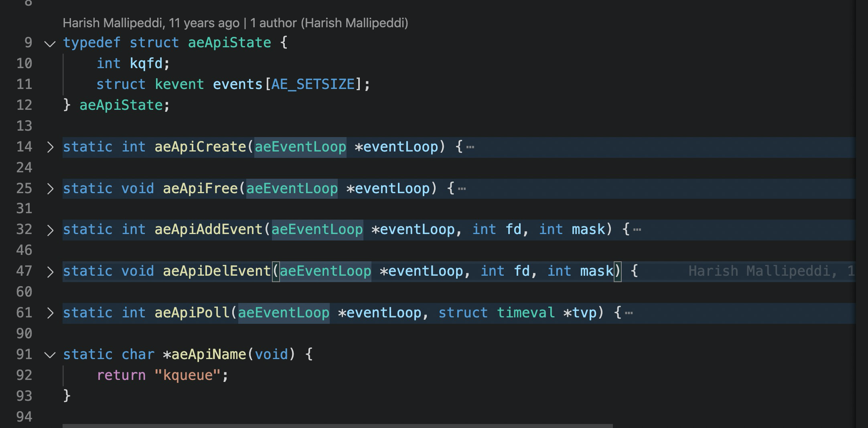
Task: Click line number 61 in the gutter
Action: tap(24, 313)
